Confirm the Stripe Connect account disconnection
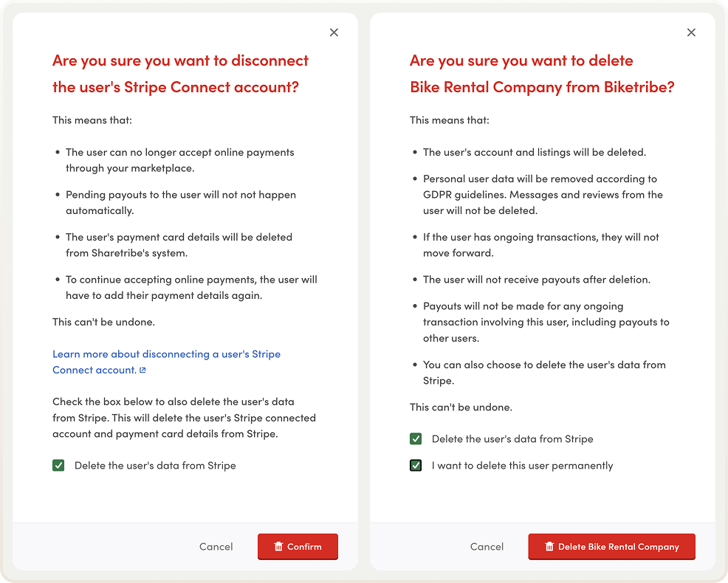This screenshot has height=583, width=728. pyautogui.click(x=298, y=547)
